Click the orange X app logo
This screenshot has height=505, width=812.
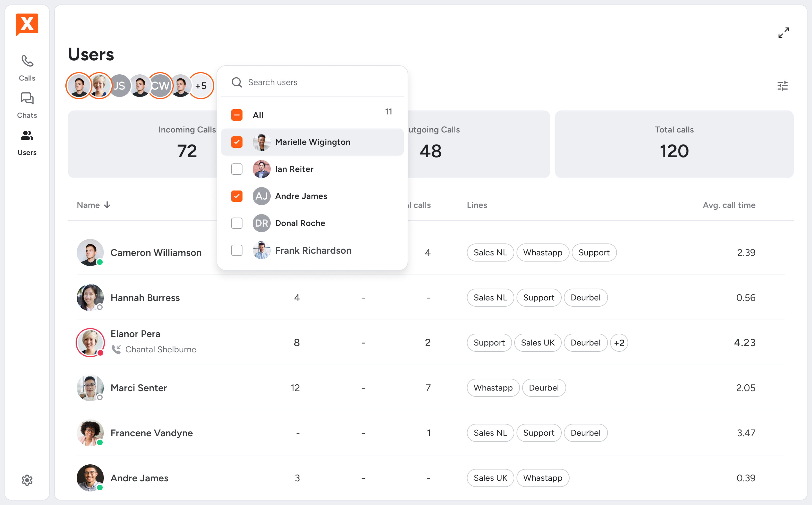pyautogui.click(x=27, y=24)
